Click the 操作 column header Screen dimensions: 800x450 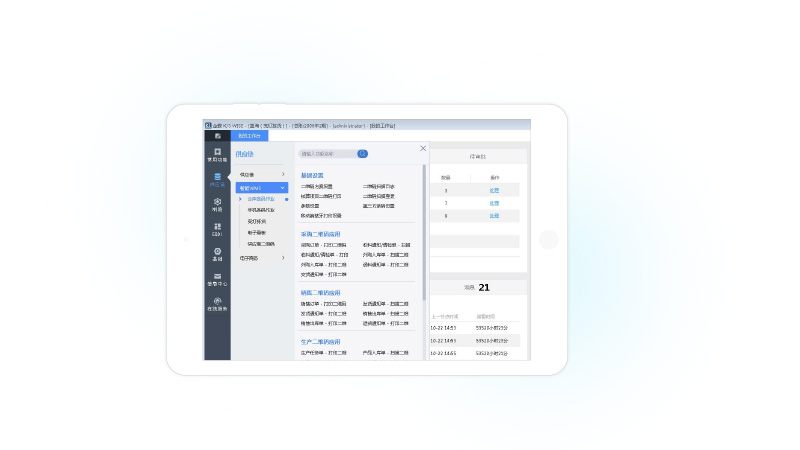point(494,178)
